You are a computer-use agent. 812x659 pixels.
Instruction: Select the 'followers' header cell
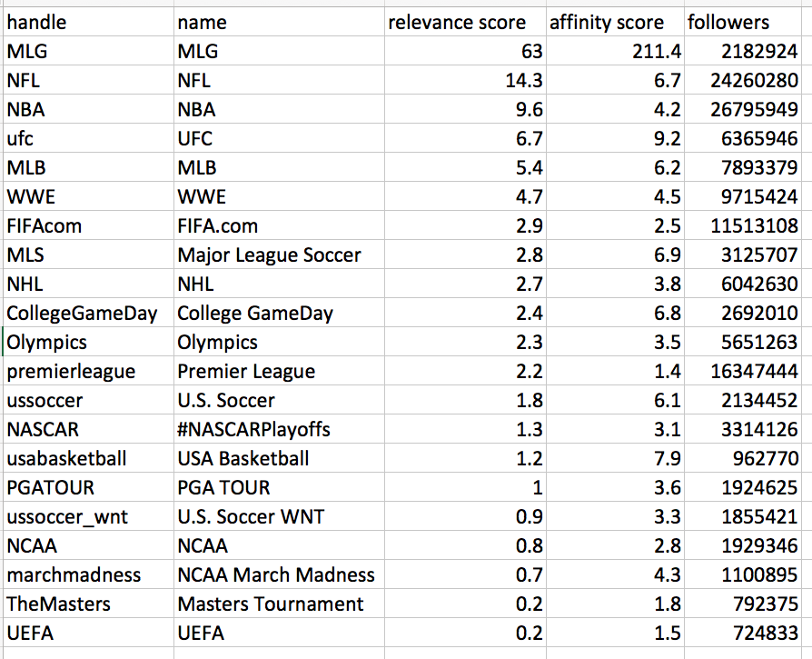743,22
